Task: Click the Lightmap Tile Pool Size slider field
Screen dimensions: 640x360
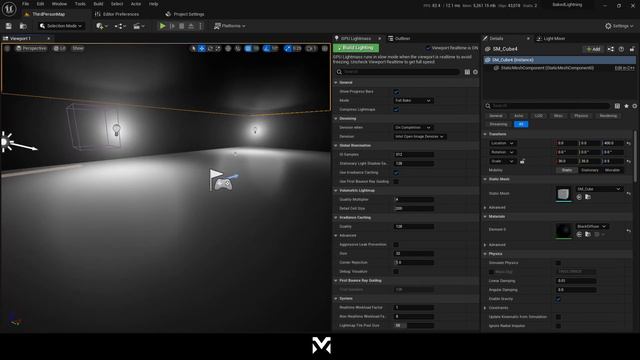Action: coord(413,326)
